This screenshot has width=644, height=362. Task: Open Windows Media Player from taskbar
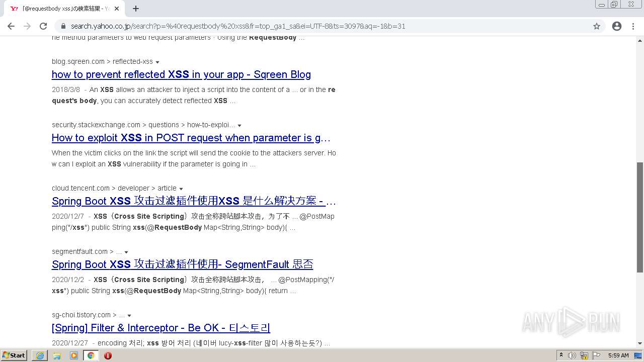click(x=74, y=355)
